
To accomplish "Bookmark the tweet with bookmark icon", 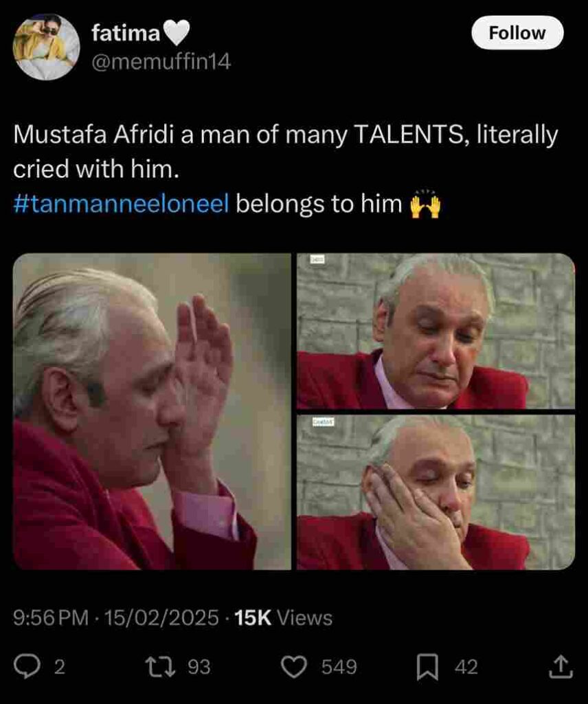I will [x=428, y=667].
